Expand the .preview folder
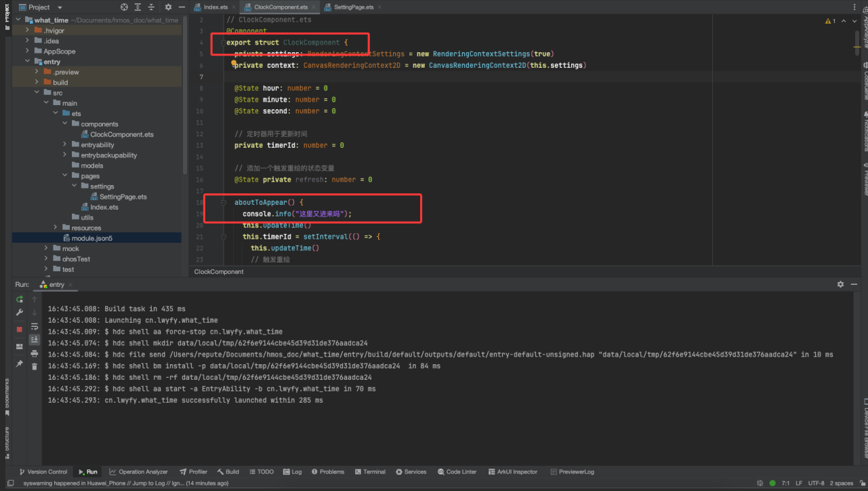Viewport: 868px width, 491px height. tap(37, 72)
